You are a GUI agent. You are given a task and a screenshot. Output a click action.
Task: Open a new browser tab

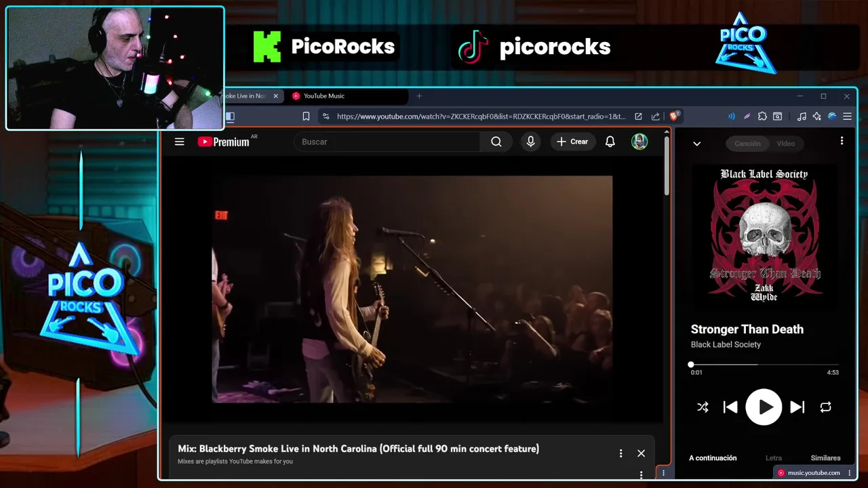click(x=419, y=96)
